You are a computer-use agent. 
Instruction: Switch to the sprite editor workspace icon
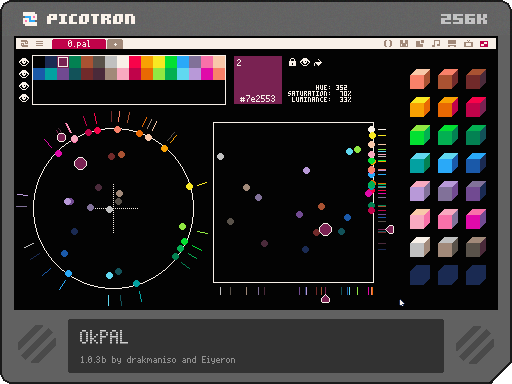[x=404, y=44]
